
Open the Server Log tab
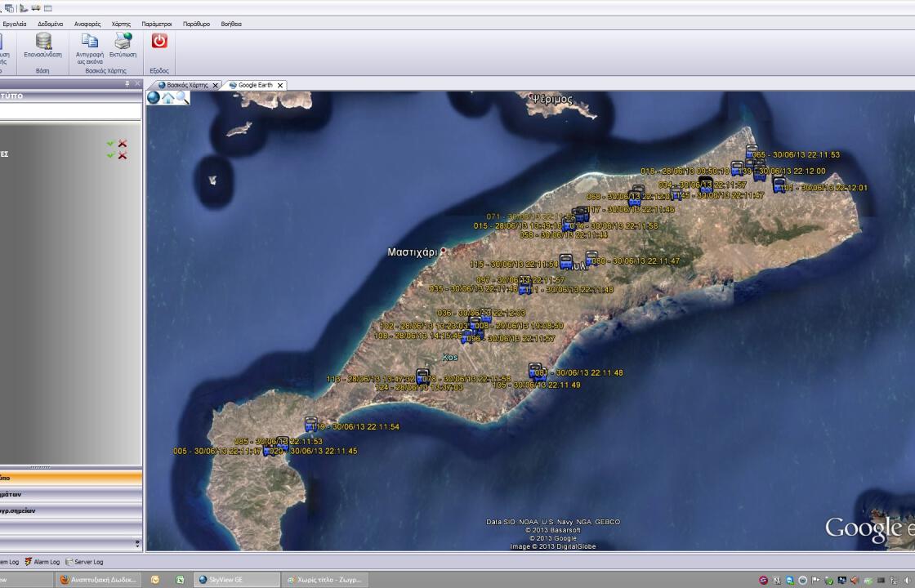84,562
